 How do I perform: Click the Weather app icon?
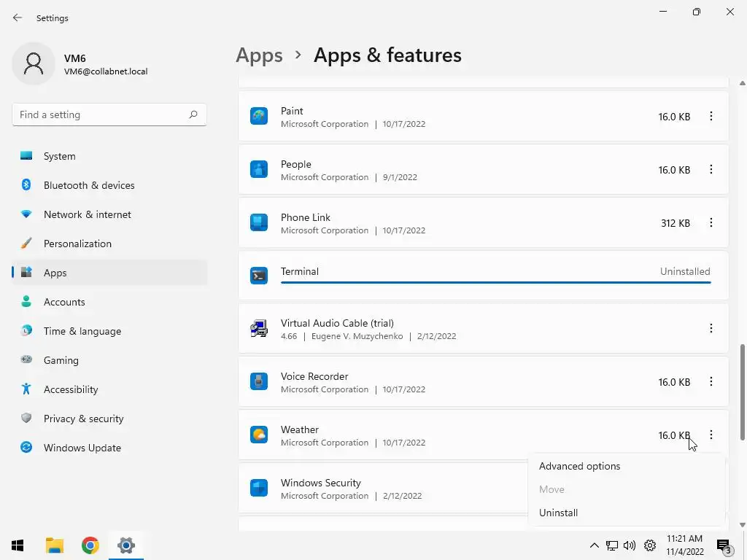point(259,435)
